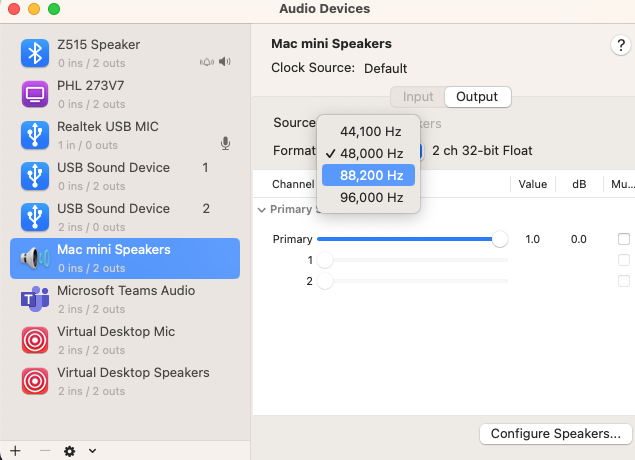Click the Microsoft Teams Audio icon

pos(35,299)
